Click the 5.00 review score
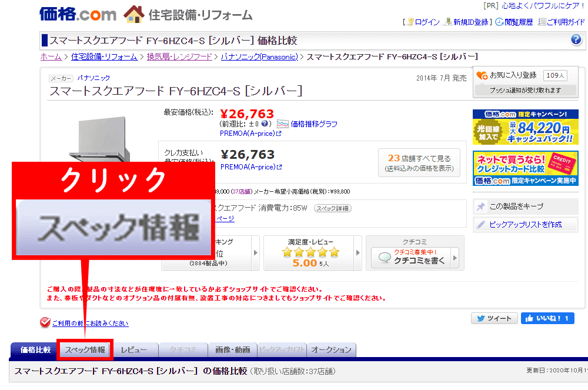The width and height of the screenshot is (588, 390). [305, 264]
